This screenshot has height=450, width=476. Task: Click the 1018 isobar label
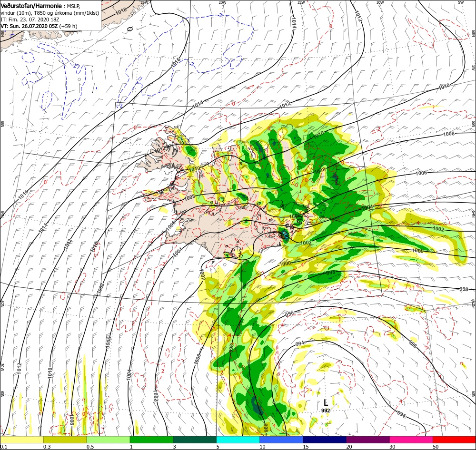(x=121, y=11)
